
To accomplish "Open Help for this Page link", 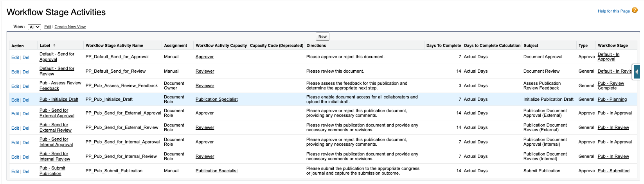I will [613, 11].
